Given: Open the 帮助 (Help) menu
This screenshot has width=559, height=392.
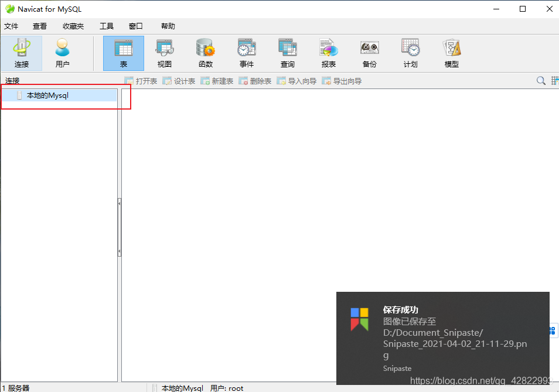Looking at the screenshot, I should [168, 26].
